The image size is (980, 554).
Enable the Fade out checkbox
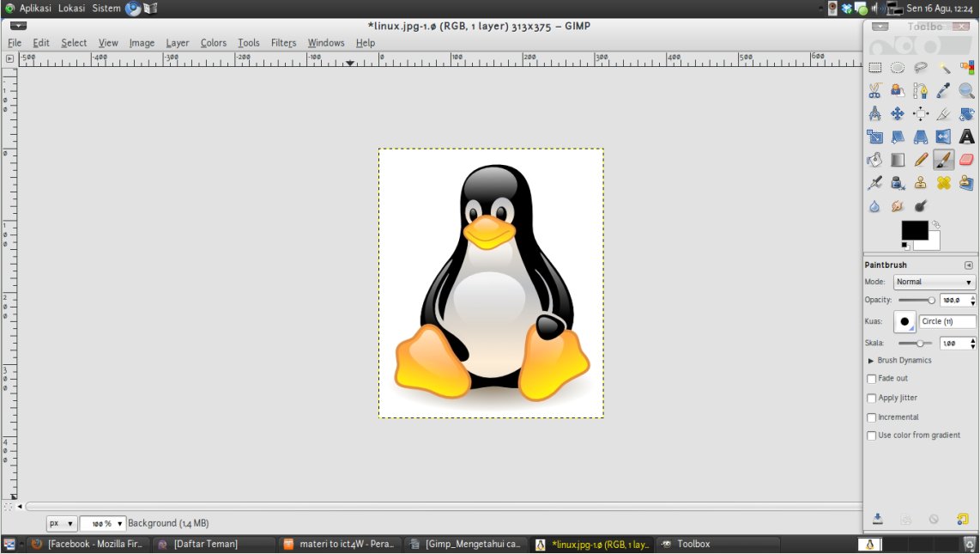872,379
